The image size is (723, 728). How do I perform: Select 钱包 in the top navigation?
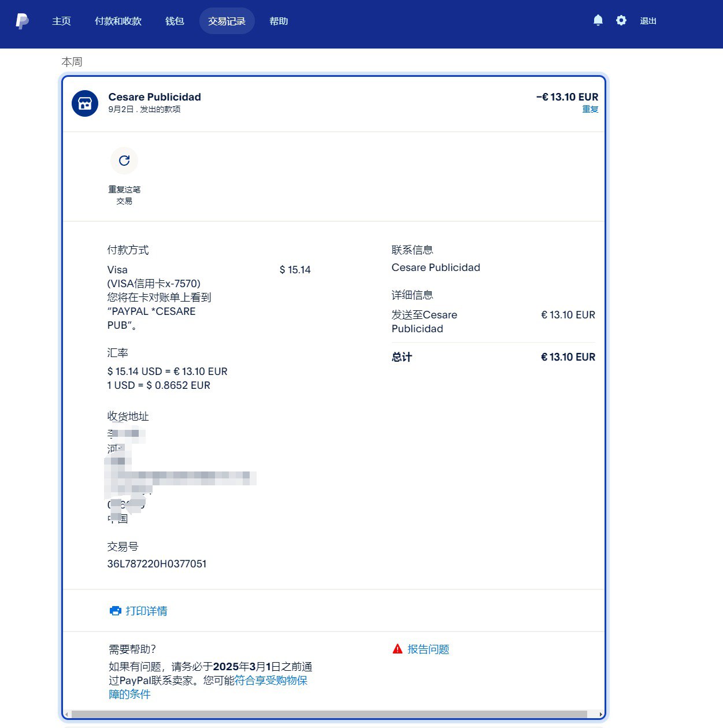[x=175, y=21]
